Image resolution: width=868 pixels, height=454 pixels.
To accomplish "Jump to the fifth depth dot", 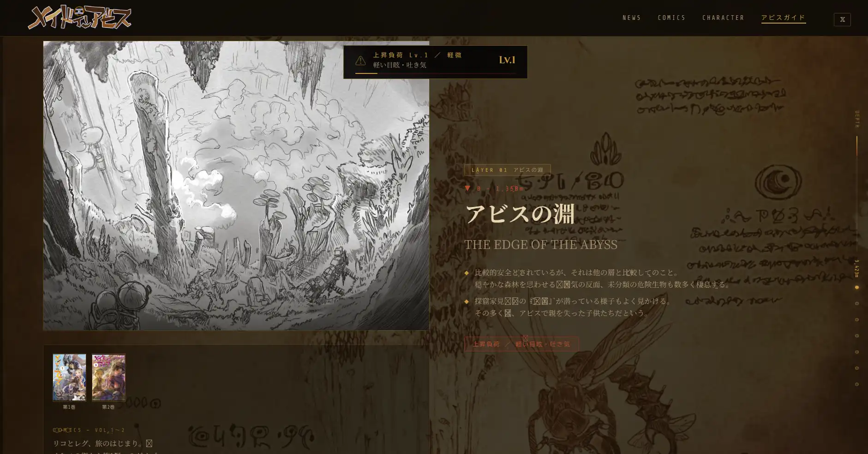I will [857, 352].
